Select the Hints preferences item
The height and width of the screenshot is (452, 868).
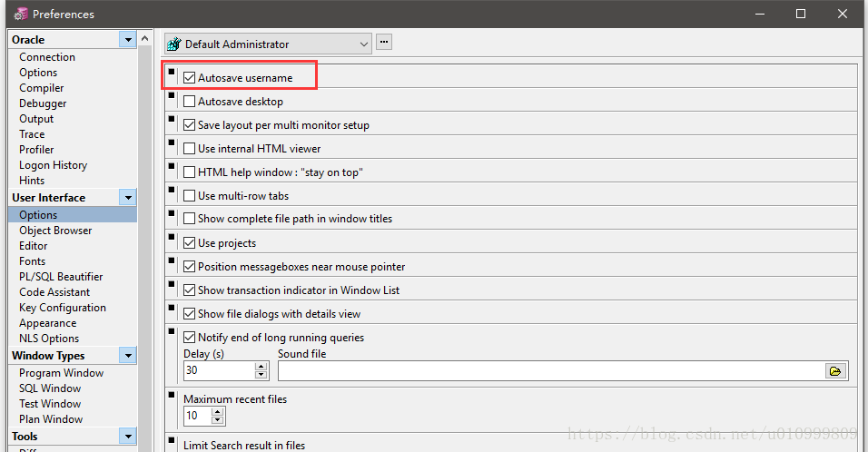(32, 181)
